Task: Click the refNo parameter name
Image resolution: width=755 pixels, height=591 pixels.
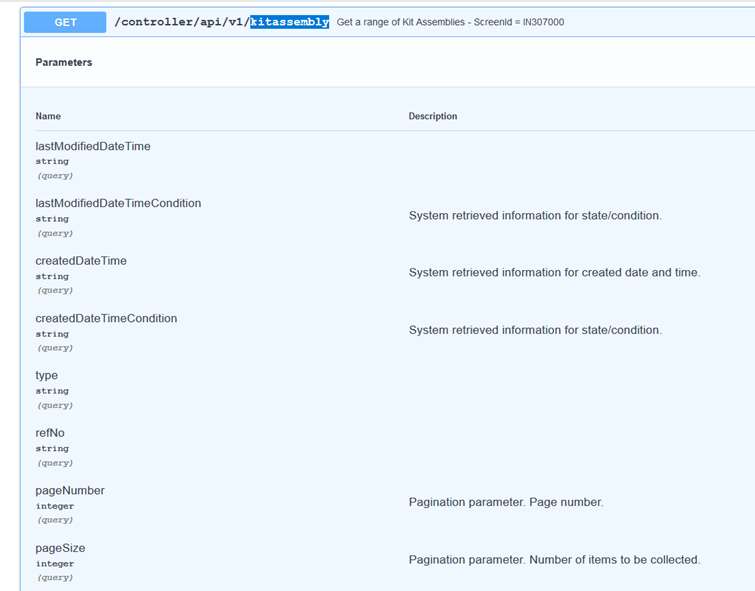Action: pyautogui.click(x=50, y=433)
